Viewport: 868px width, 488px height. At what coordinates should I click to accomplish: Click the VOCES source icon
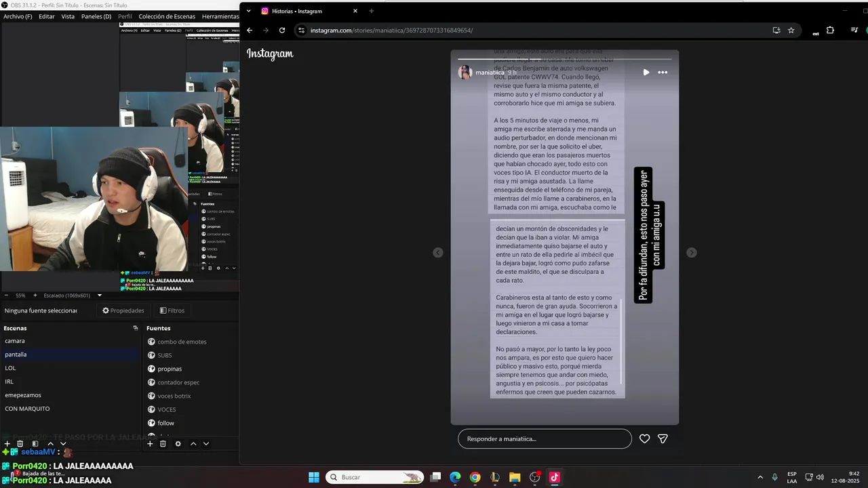pos(151,409)
